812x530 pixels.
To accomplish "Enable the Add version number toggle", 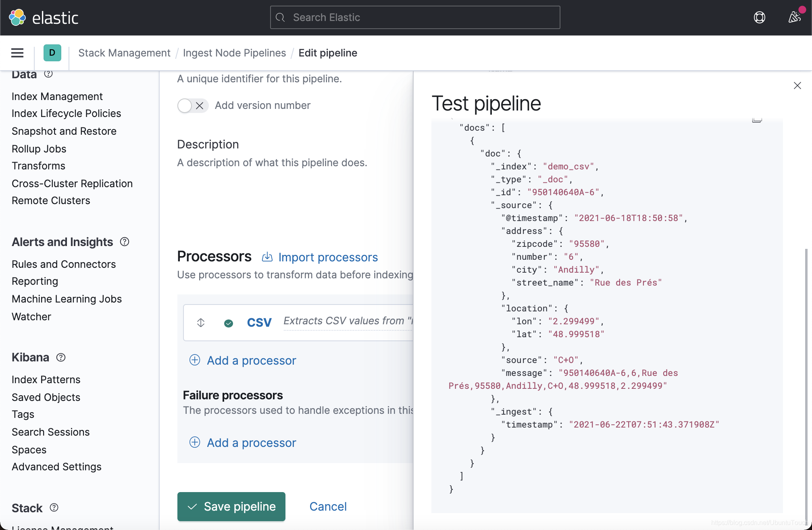I will pos(185,105).
